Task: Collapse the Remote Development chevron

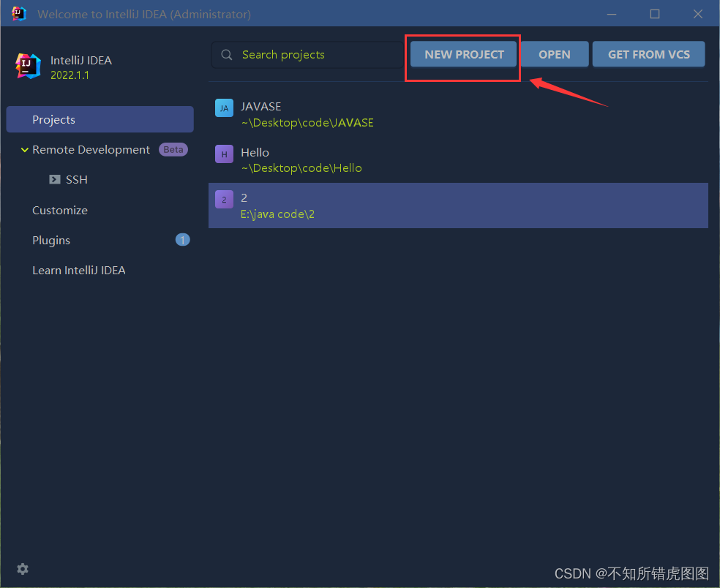Action: click(x=25, y=150)
